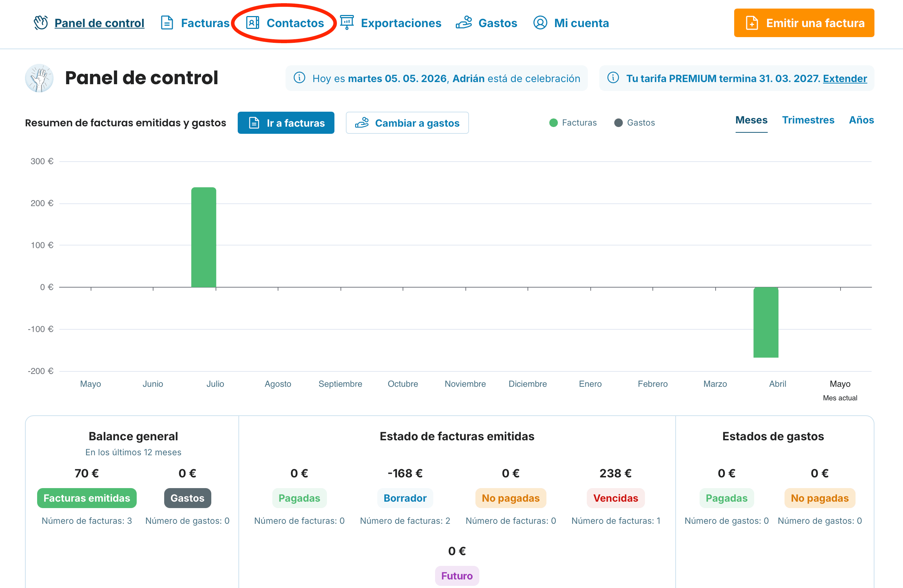Toggle the Gastos legend series
This screenshot has height=588, width=903.
pyautogui.click(x=634, y=122)
